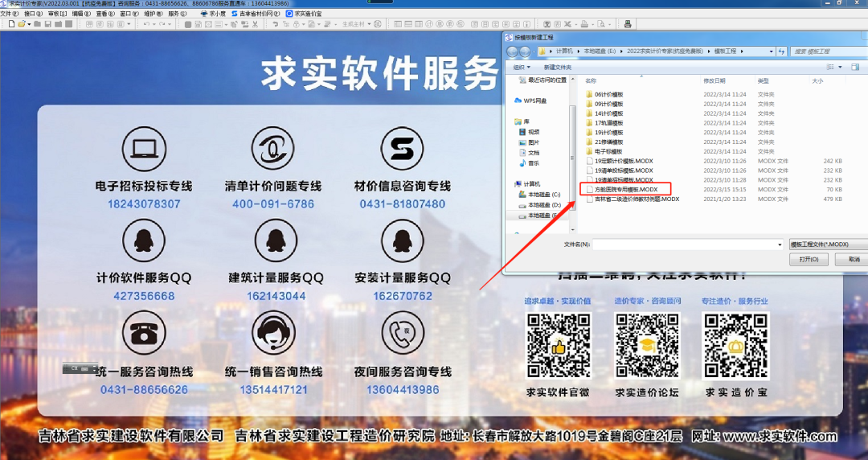Click the refresh icon beside address bar
The width and height of the screenshot is (868, 460).
pyautogui.click(x=782, y=51)
